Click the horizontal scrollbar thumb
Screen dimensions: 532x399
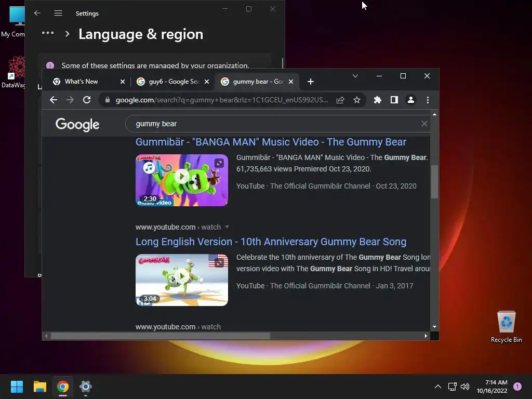click(161, 336)
